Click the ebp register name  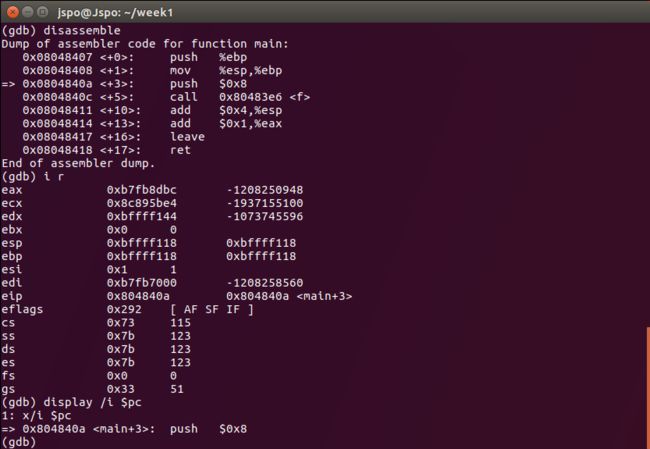[12, 257]
